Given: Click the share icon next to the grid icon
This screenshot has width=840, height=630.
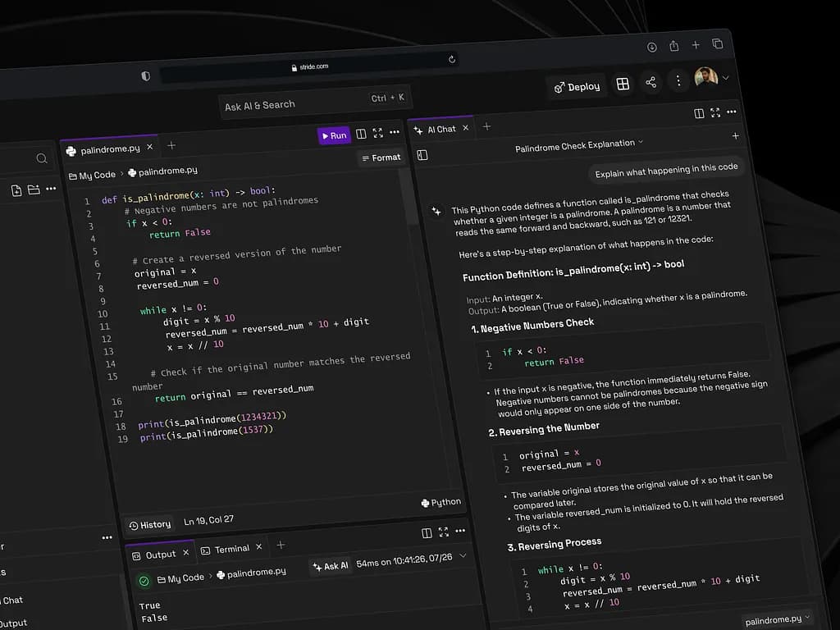Looking at the screenshot, I should [651, 82].
